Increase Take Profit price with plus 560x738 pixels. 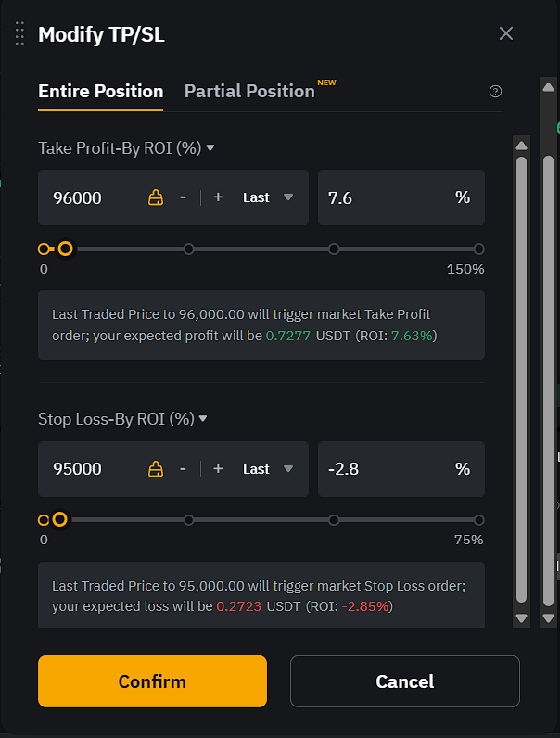pos(218,197)
